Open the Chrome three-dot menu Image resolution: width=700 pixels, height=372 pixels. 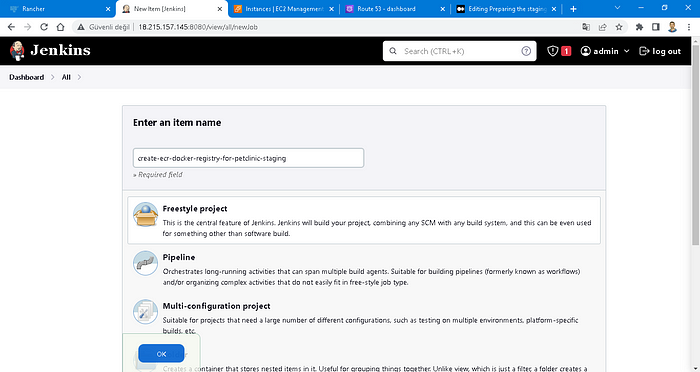pyautogui.click(x=689, y=27)
